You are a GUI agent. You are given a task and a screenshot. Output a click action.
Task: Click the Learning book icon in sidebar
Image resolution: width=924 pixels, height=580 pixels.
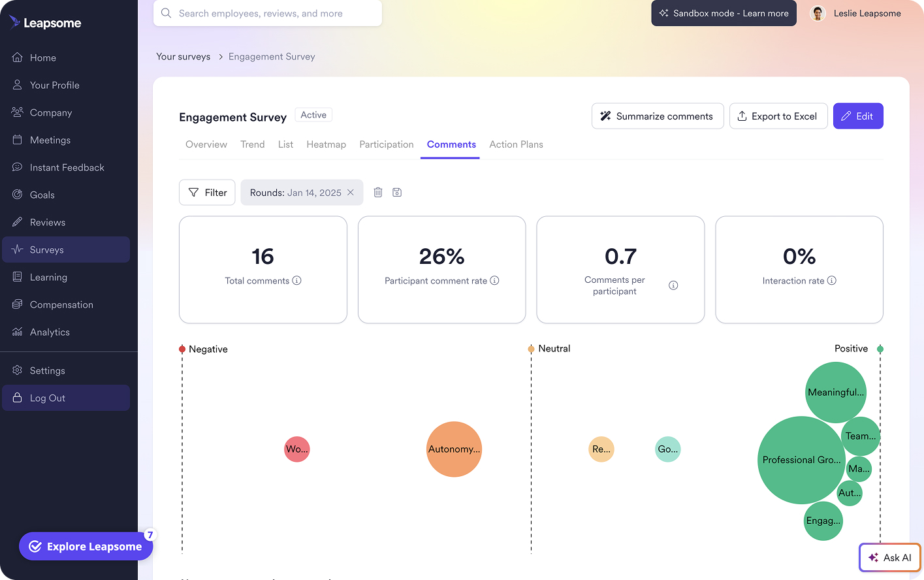(x=17, y=277)
